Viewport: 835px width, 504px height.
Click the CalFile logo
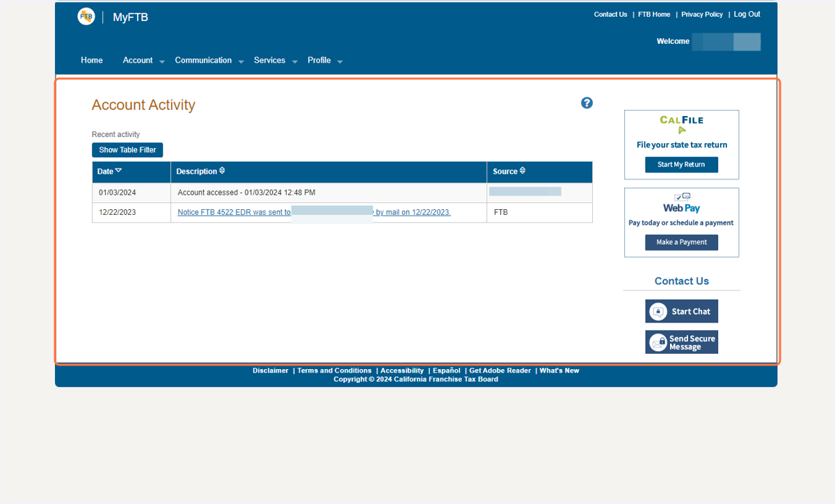coord(681,124)
